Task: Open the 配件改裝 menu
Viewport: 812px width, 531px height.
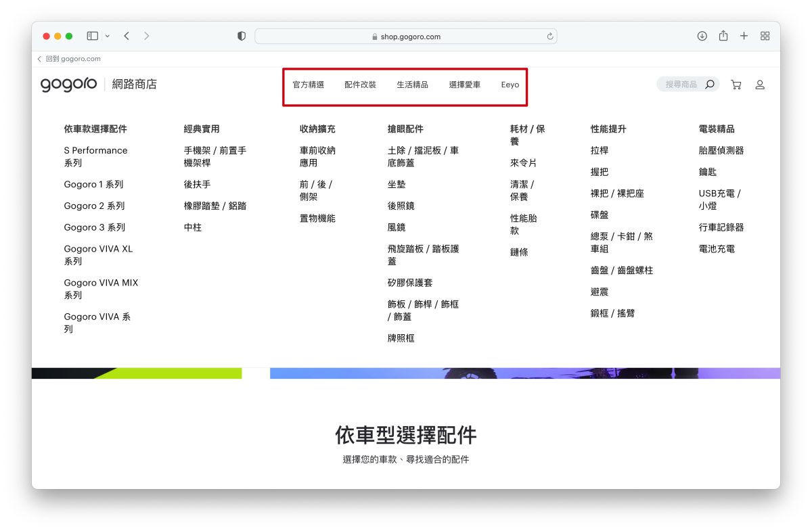Action: (361, 85)
